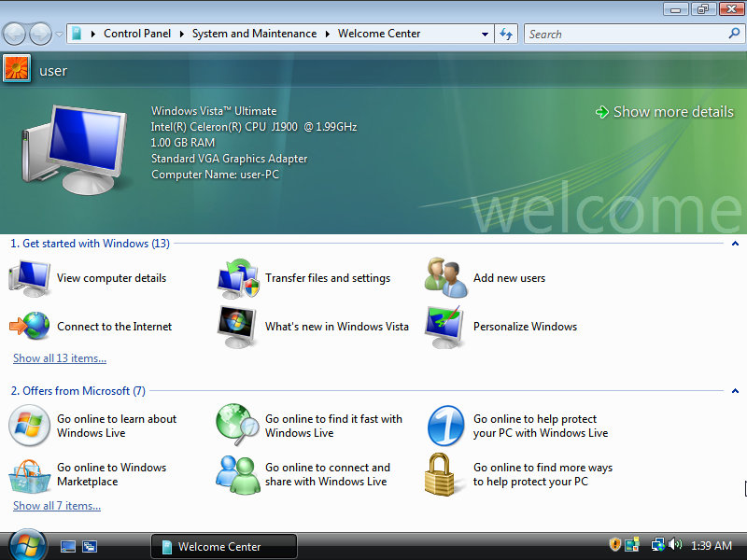Click the Show more details link
The height and width of the screenshot is (560, 747).
point(672,112)
